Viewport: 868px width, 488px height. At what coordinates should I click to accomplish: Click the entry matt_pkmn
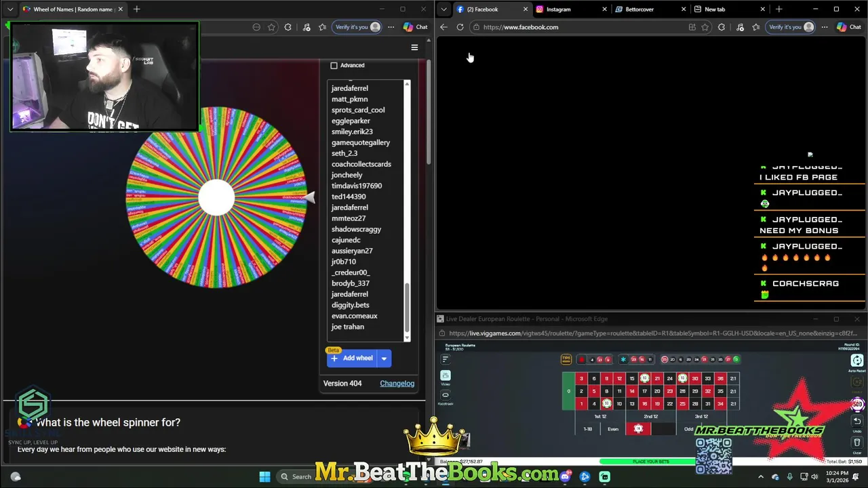[x=349, y=99]
